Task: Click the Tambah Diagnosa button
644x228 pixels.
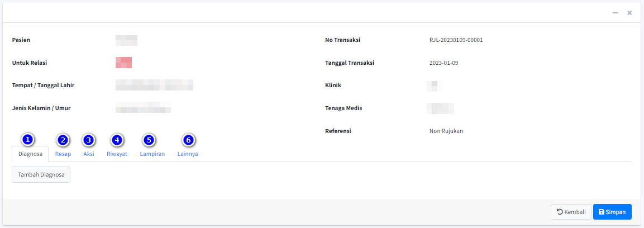Action: (41, 174)
